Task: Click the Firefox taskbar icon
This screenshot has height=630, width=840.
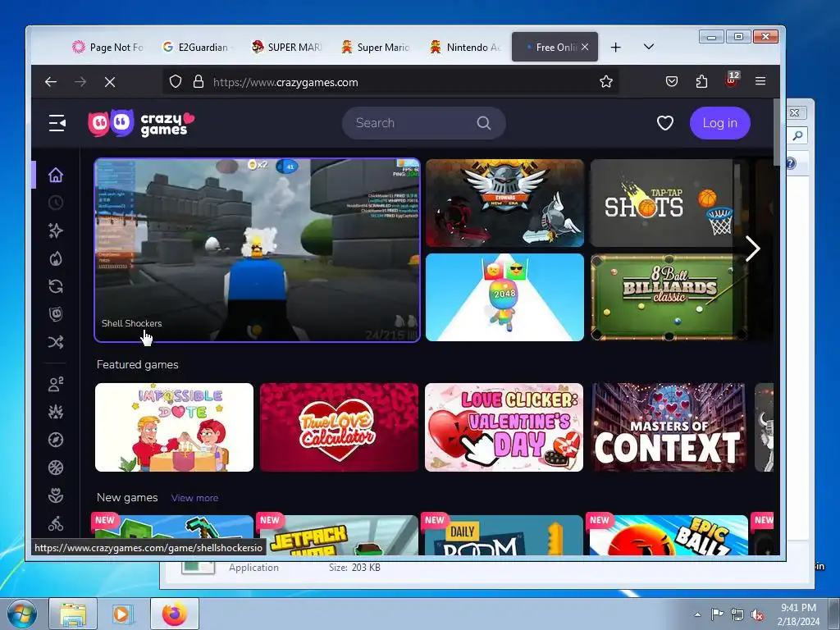Action: click(x=174, y=614)
